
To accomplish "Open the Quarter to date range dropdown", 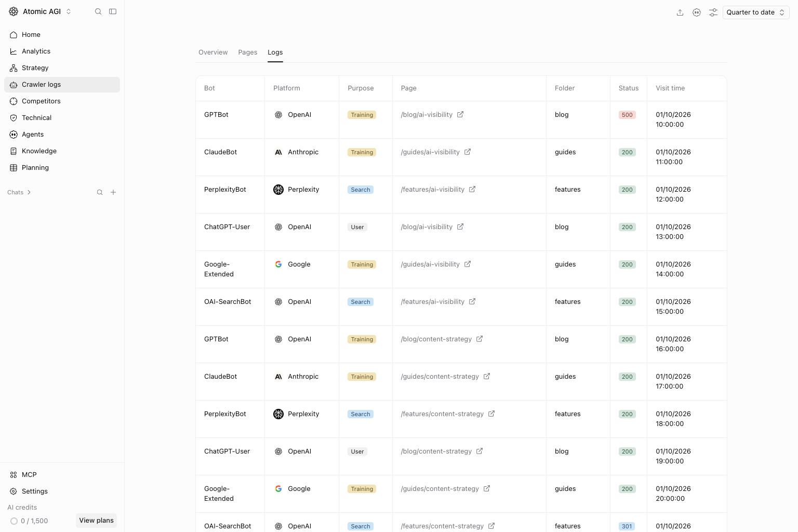I will coord(756,12).
